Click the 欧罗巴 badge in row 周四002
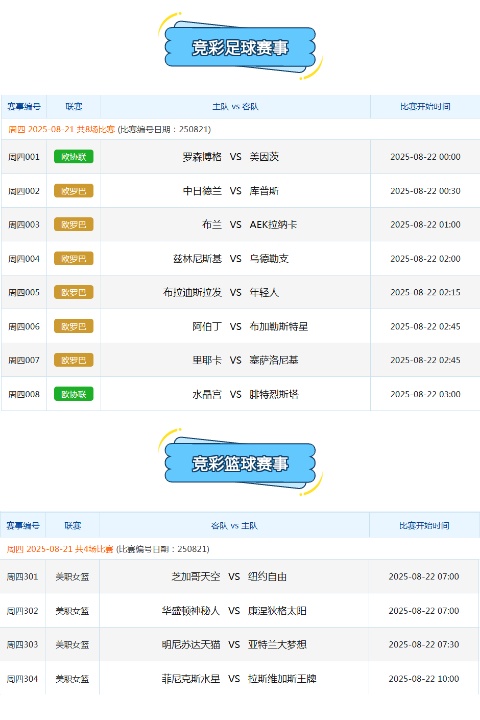480x720 pixels. tap(73, 191)
